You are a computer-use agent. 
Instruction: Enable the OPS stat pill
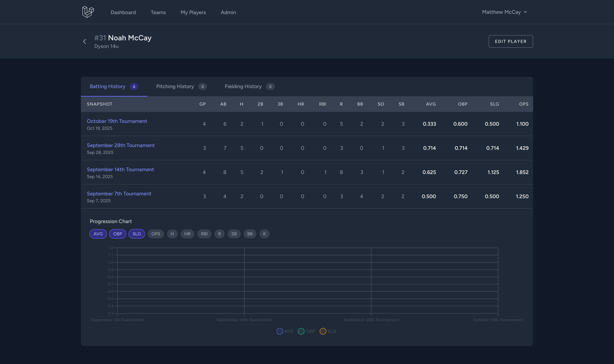click(x=156, y=234)
